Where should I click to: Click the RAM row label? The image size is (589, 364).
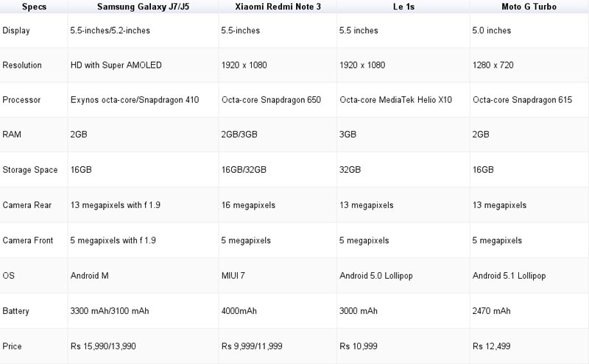pyautogui.click(x=12, y=135)
